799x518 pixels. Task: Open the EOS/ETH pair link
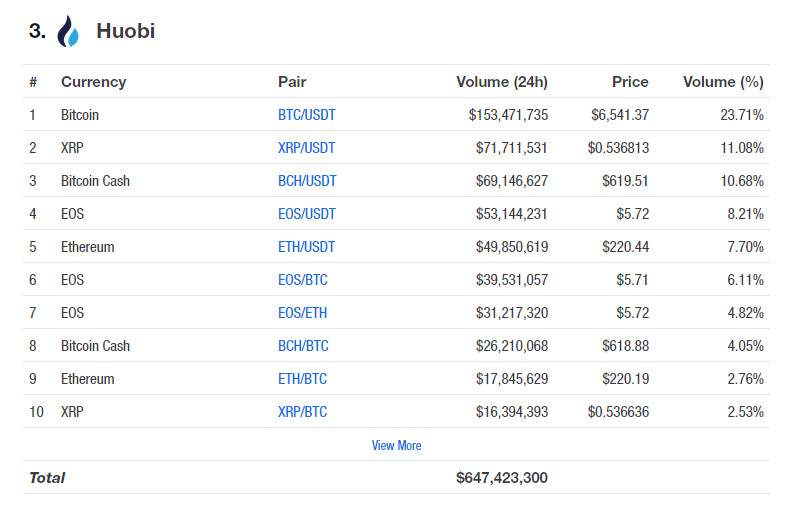tap(303, 313)
